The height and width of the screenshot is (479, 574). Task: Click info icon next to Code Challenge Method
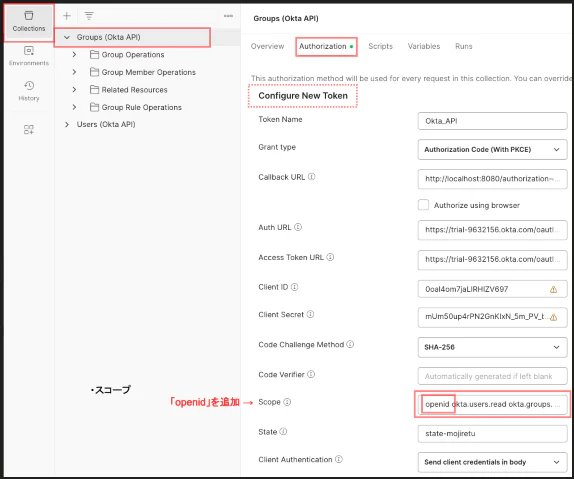[350, 345]
